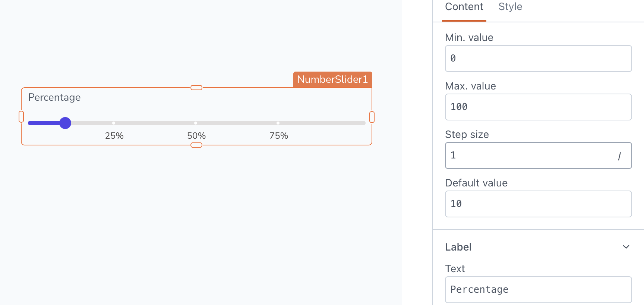Viewport: 644px width, 305px height.
Task: Collapse the Label section chevron
Action: (626, 247)
